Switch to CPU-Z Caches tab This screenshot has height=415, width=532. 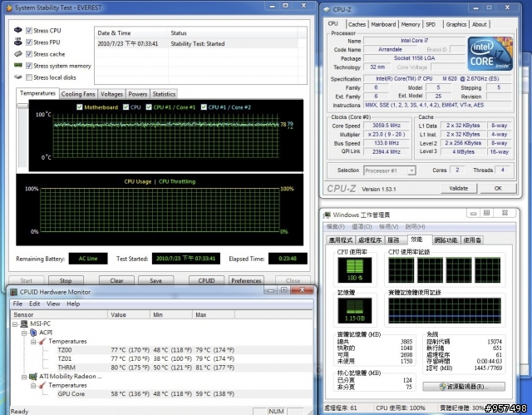[357, 24]
